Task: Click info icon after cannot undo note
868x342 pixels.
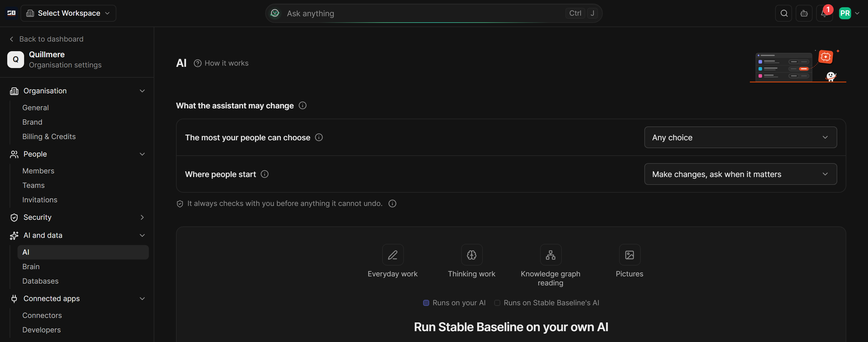Action: (392, 203)
